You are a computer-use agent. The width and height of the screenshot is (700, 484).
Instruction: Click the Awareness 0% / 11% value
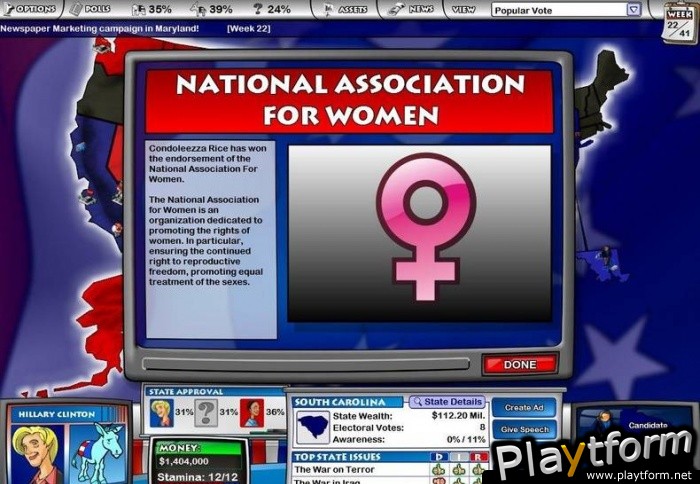(466, 439)
